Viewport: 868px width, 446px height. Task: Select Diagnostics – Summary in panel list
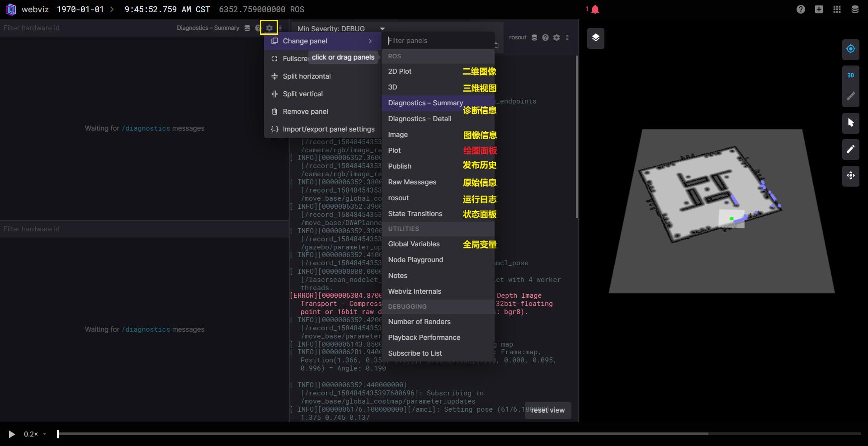(438, 103)
